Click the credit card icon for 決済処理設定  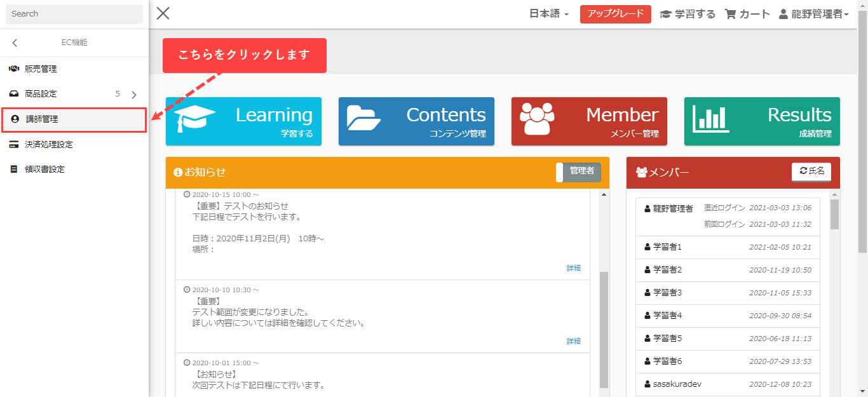tap(14, 145)
